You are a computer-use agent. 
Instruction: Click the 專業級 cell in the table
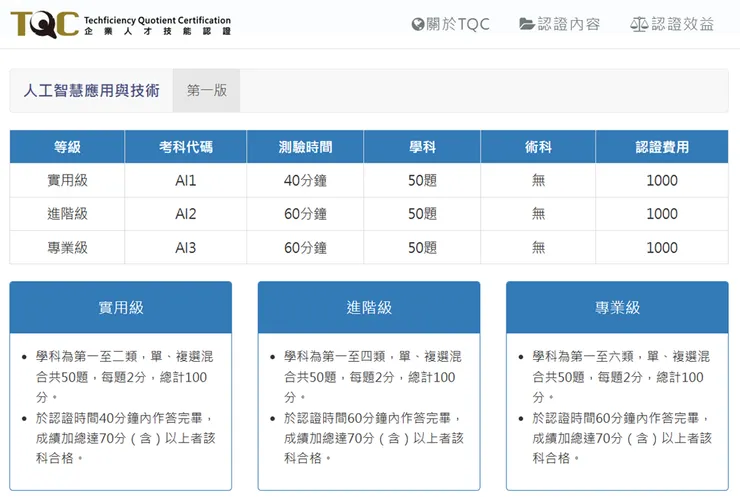[x=67, y=247]
